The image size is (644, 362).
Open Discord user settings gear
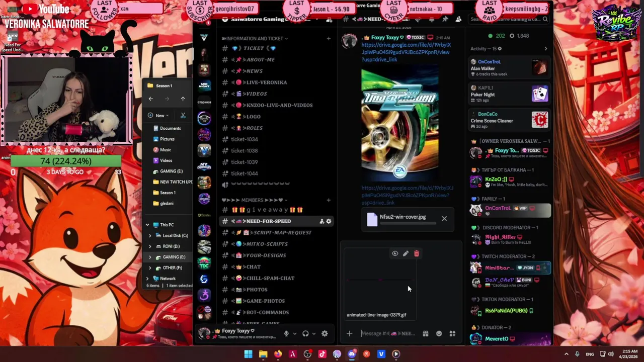click(325, 333)
